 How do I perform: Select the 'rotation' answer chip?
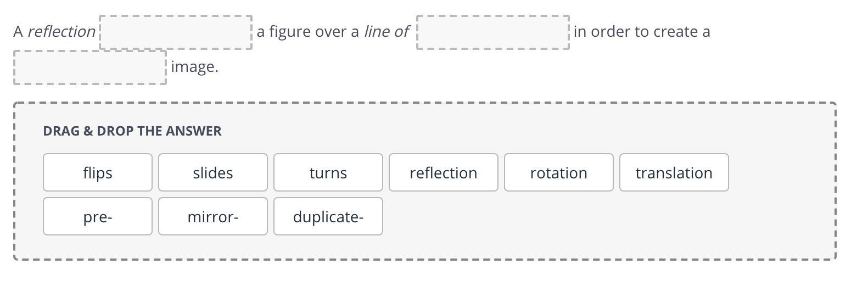click(559, 173)
